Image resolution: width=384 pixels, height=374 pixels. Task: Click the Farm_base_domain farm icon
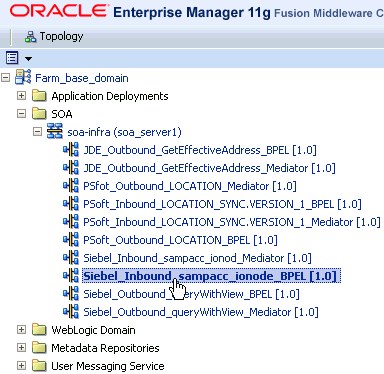23,77
